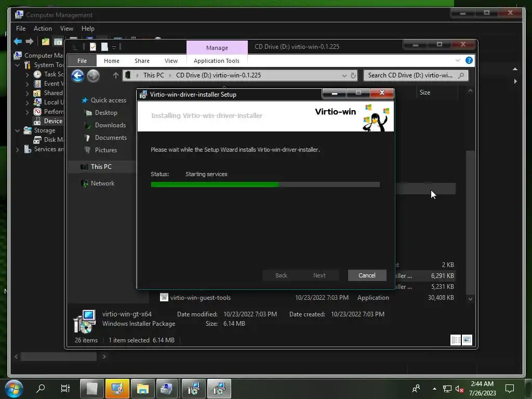Viewport: 532px width, 399px height.
Task: Open the Share ribbon tab
Action: pyautogui.click(x=142, y=61)
